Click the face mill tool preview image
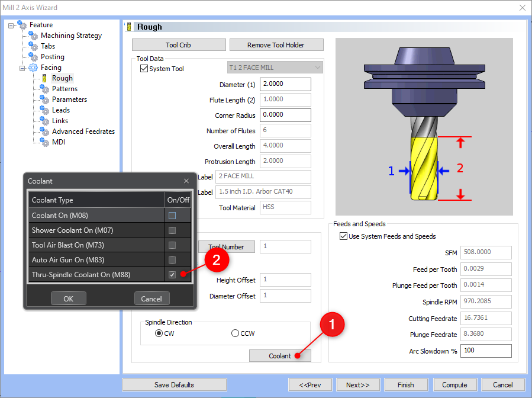 424,127
